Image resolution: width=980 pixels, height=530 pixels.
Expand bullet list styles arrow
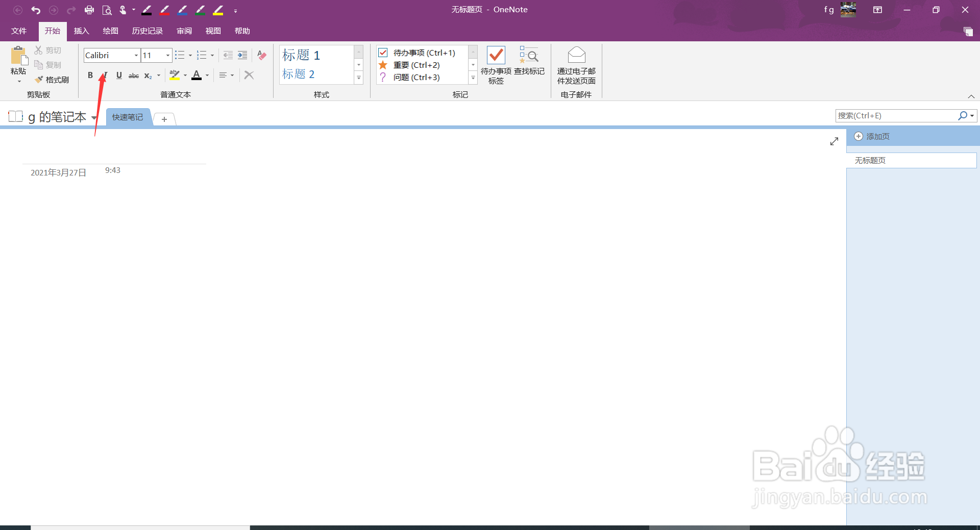tap(190, 55)
